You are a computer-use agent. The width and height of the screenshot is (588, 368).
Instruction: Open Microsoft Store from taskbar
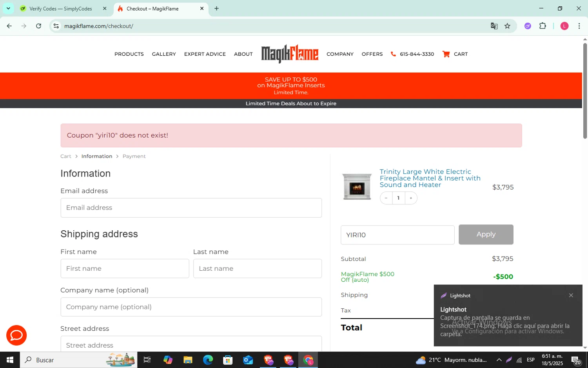(228, 360)
